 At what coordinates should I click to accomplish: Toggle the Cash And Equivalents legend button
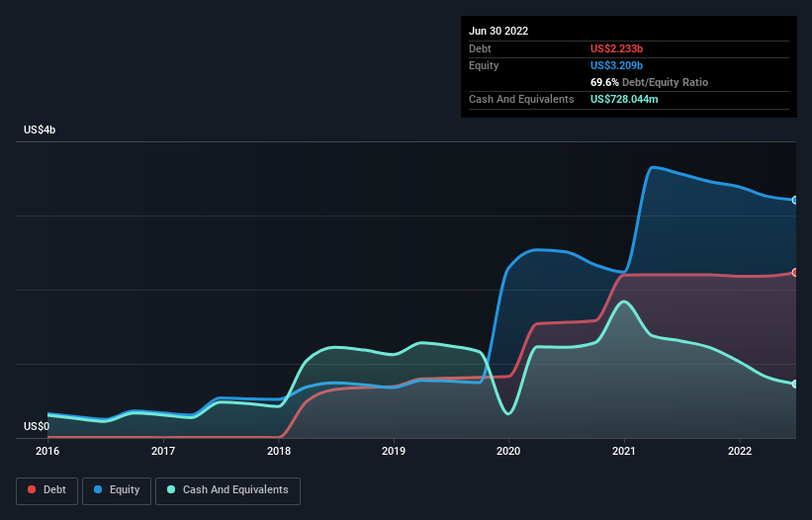pyautogui.click(x=227, y=490)
